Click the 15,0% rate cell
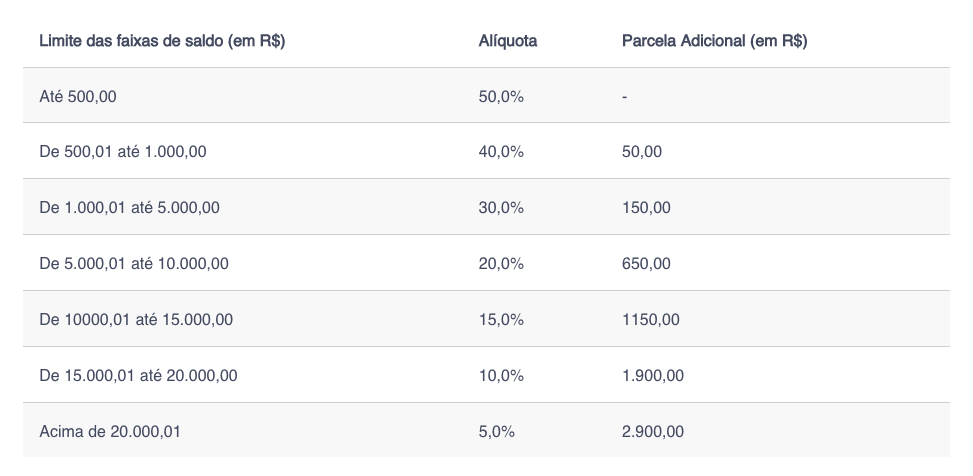Image resolution: width=973 pixels, height=476 pixels. tap(502, 320)
